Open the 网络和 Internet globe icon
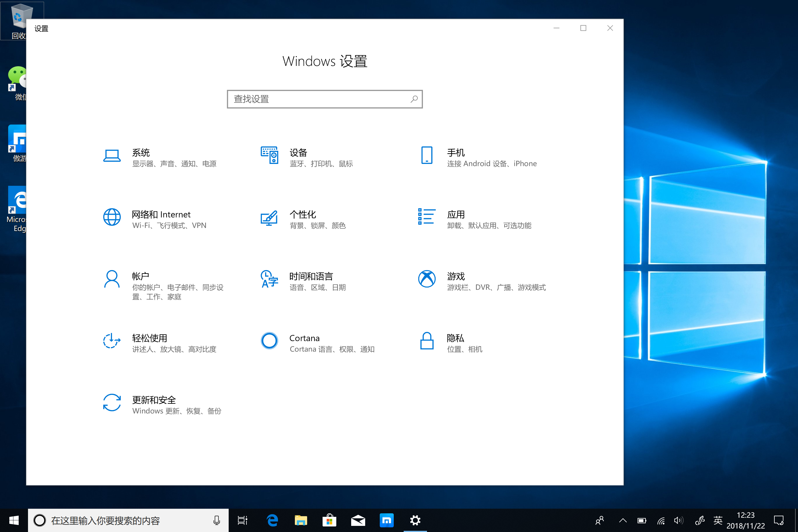The image size is (798, 532). click(x=112, y=217)
